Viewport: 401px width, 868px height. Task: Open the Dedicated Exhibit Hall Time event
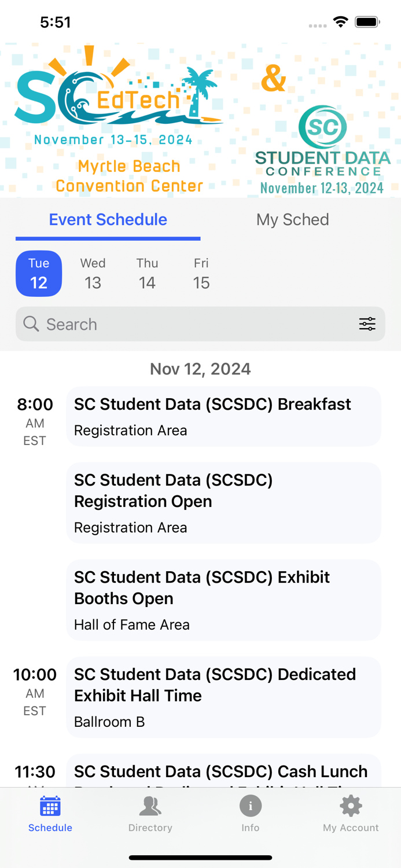[x=223, y=697]
